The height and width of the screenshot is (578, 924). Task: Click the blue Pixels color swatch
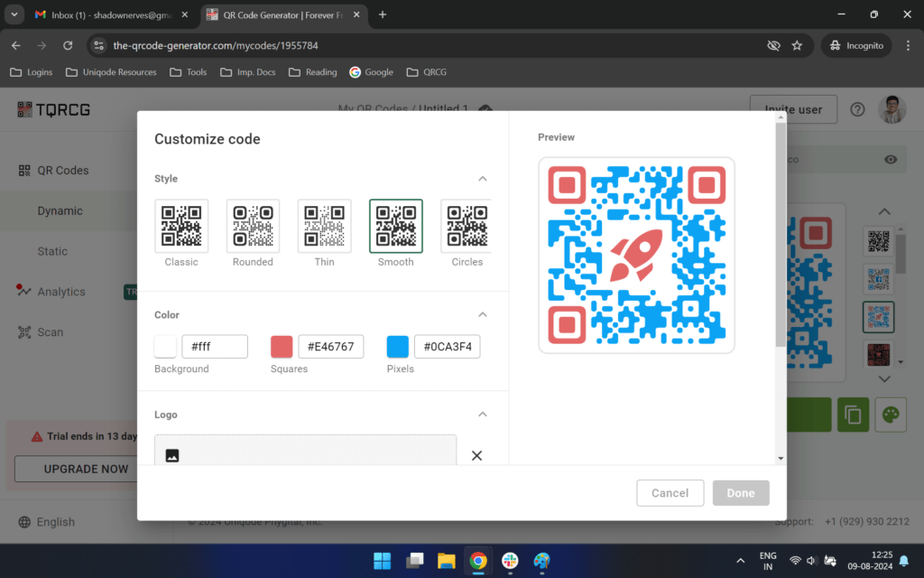400,346
